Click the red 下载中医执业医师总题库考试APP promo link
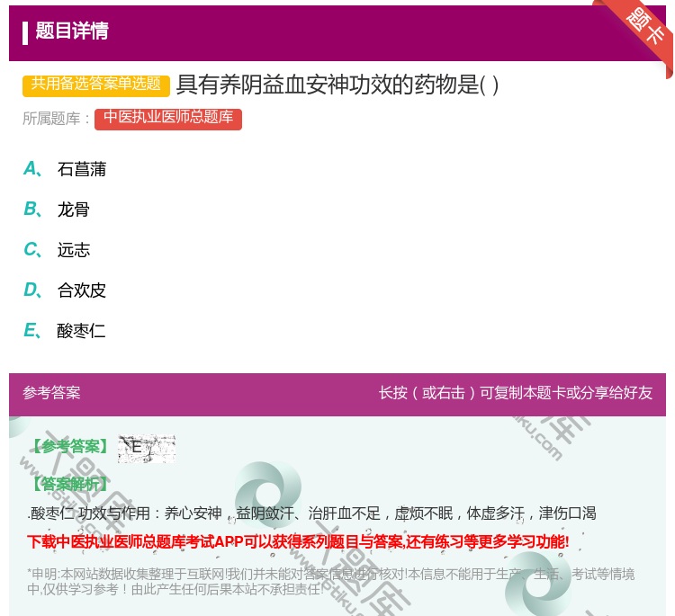Image resolution: width=675 pixels, height=616 pixels. [x=298, y=541]
